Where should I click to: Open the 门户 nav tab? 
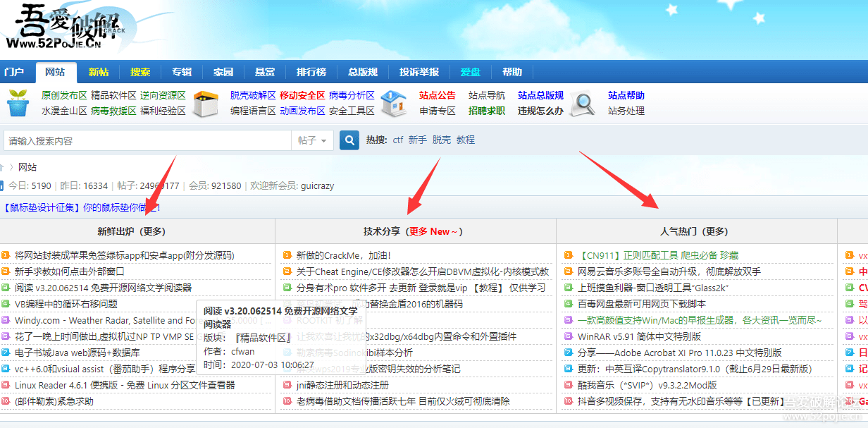13,72
